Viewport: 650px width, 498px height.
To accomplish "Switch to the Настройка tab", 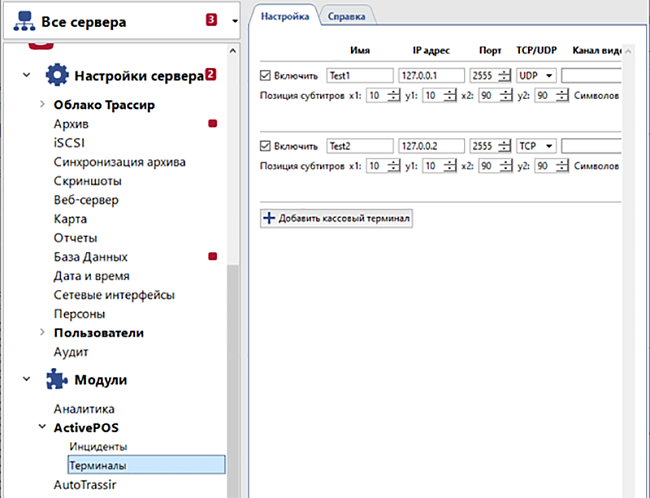I will (x=285, y=17).
